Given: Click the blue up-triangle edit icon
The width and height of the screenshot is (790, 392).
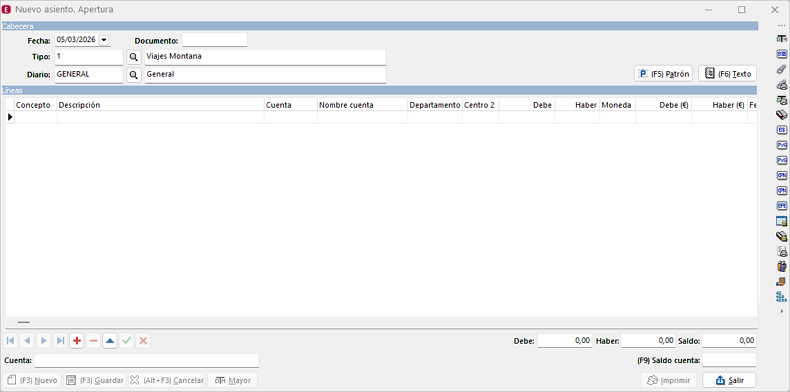Looking at the screenshot, I should coord(110,341).
